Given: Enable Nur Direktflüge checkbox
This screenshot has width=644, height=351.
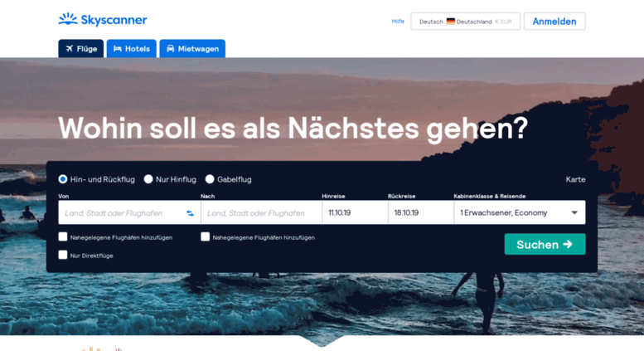Looking at the screenshot, I should coord(63,255).
